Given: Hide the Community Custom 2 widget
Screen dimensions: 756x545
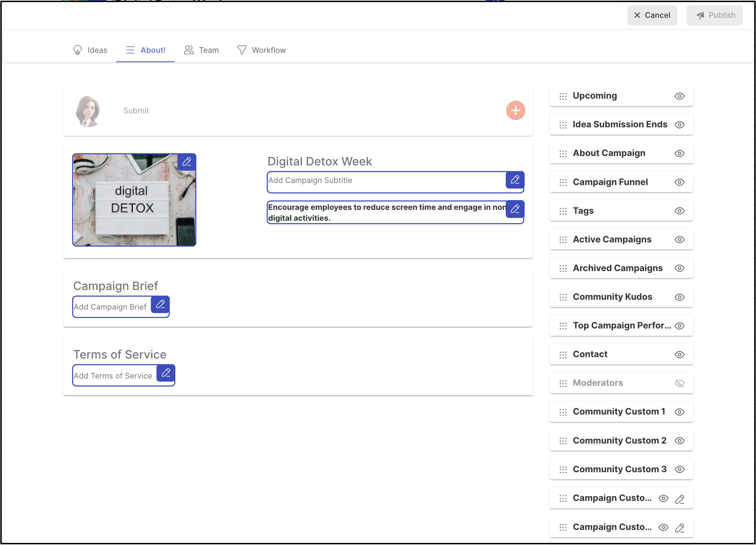Looking at the screenshot, I should [x=679, y=441].
